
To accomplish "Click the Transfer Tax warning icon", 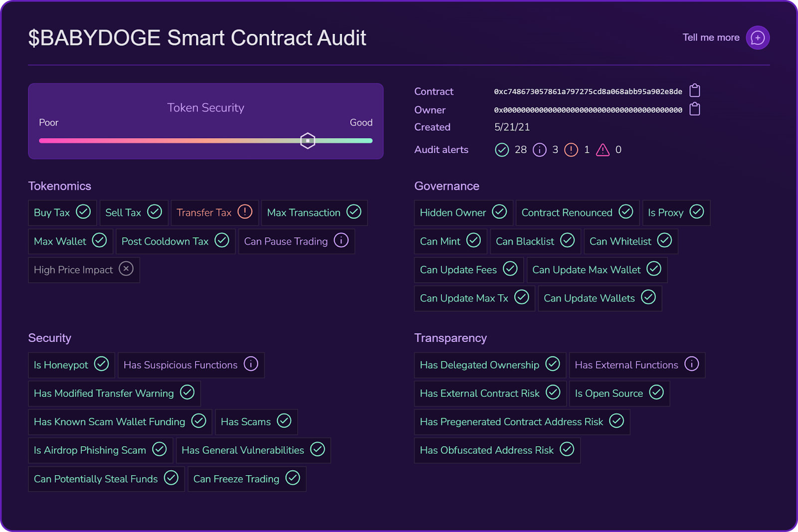I will 245,212.
